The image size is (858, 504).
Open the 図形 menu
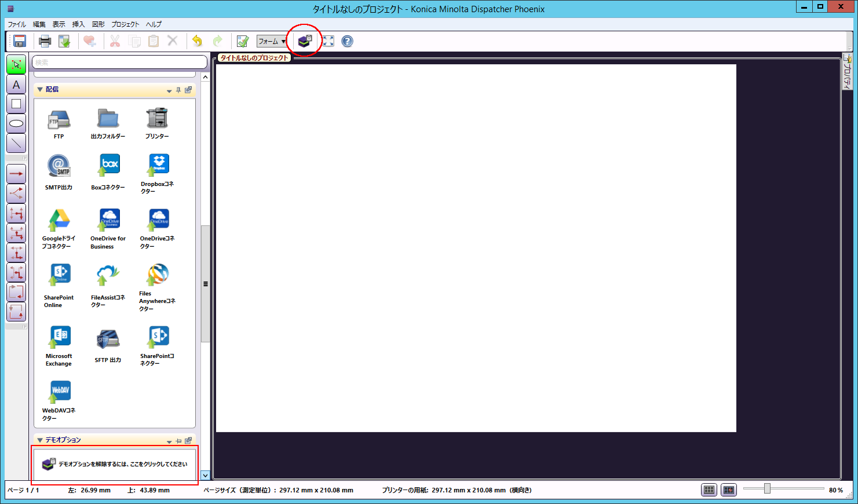pos(98,24)
